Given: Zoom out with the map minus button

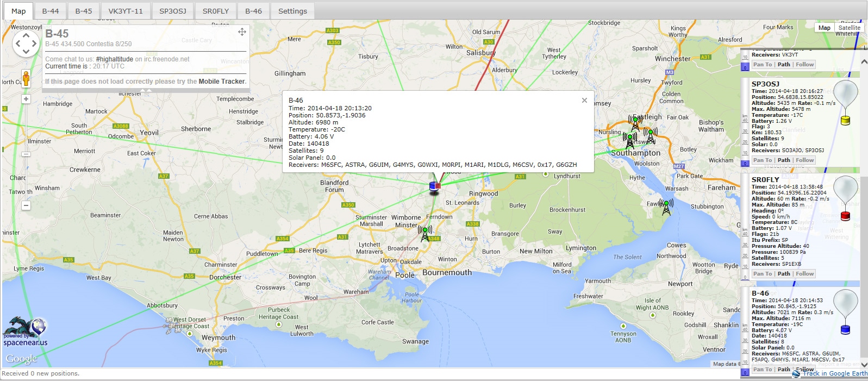Looking at the screenshot, I should tap(26, 205).
